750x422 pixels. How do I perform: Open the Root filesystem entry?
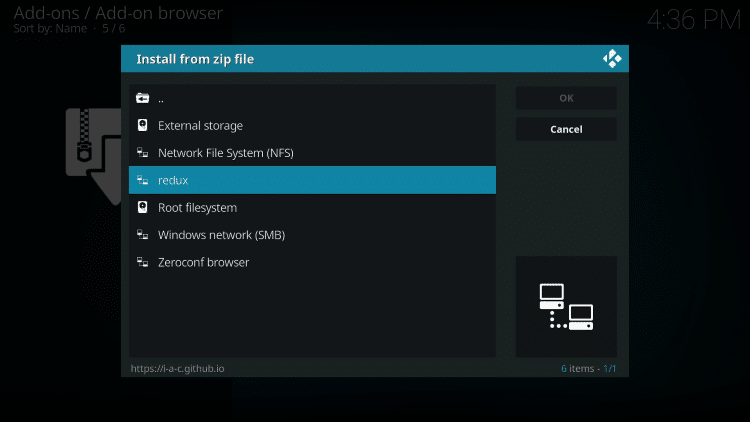pos(197,208)
